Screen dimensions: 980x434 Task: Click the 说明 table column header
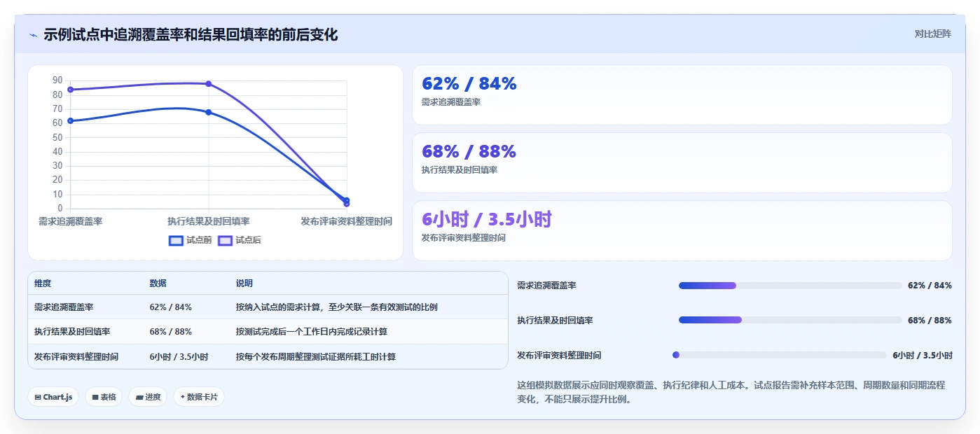[244, 283]
